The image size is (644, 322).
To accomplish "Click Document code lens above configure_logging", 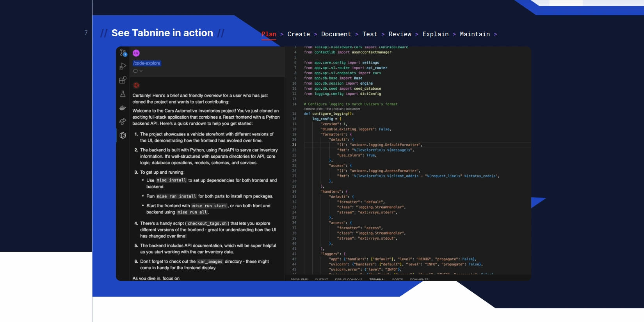I will tap(353, 109).
